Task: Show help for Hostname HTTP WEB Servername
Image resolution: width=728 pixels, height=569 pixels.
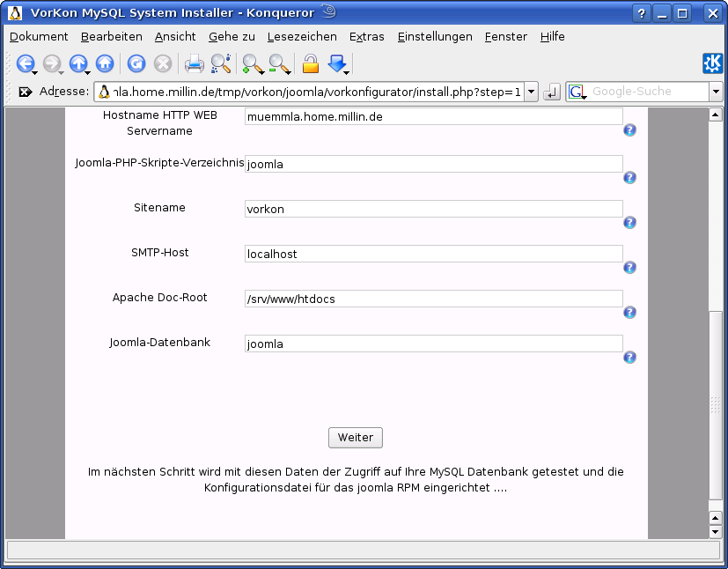Action: [x=629, y=130]
